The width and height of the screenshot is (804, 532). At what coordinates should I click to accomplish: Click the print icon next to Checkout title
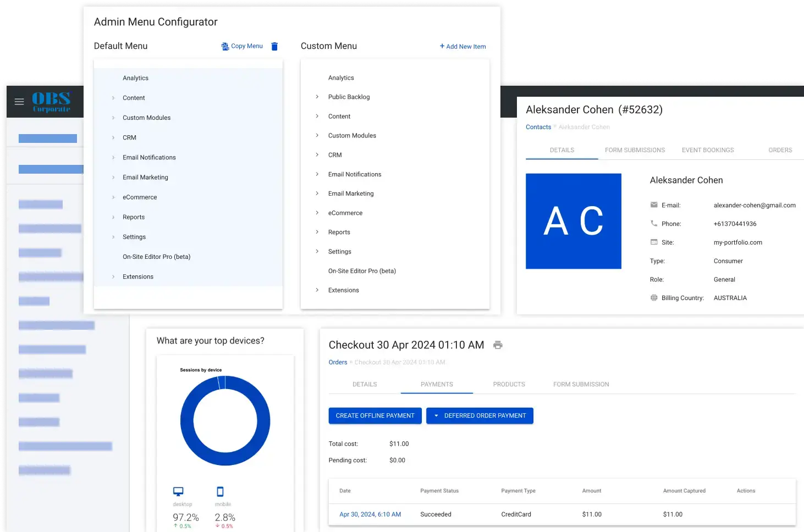[498, 345]
